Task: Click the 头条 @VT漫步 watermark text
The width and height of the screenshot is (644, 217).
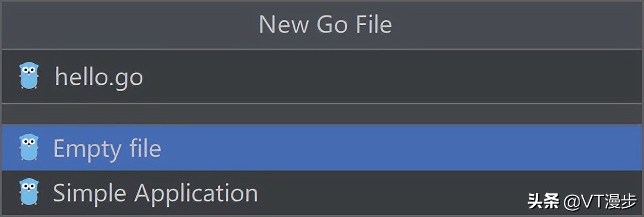Action: (582, 200)
